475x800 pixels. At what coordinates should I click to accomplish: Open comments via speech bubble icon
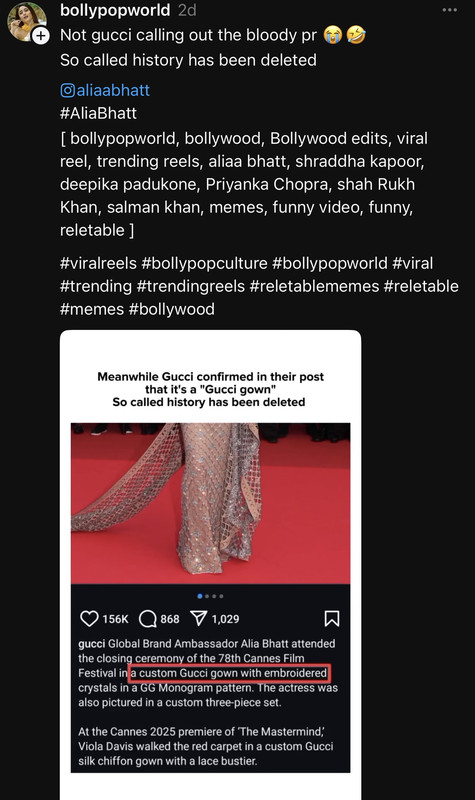pos(148,619)
